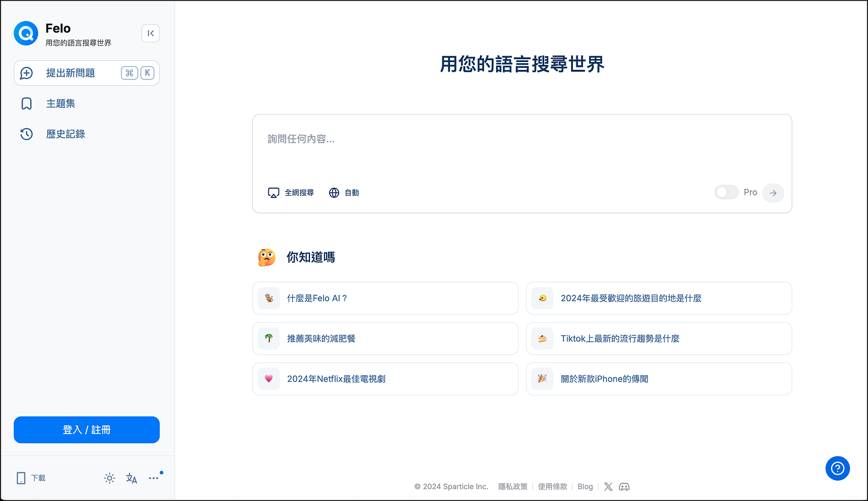Open the Blog link in footer
This screenshot has width=868, height=501.
(x=585, y=487)
